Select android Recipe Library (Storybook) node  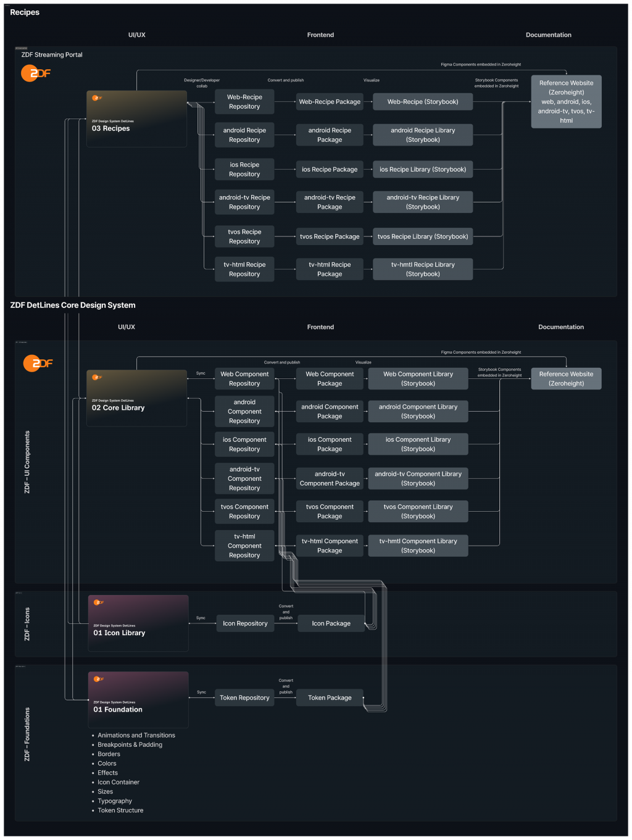[423, 135]
